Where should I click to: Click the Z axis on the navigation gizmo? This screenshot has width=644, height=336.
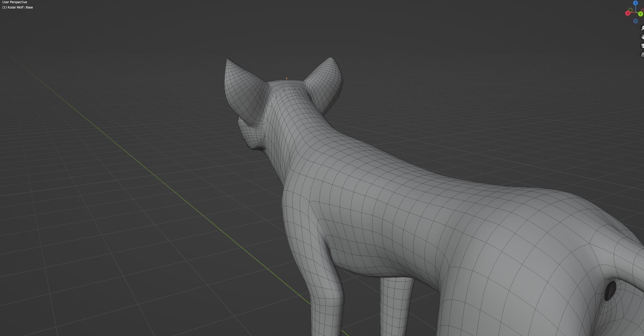(x=636, y=3)
